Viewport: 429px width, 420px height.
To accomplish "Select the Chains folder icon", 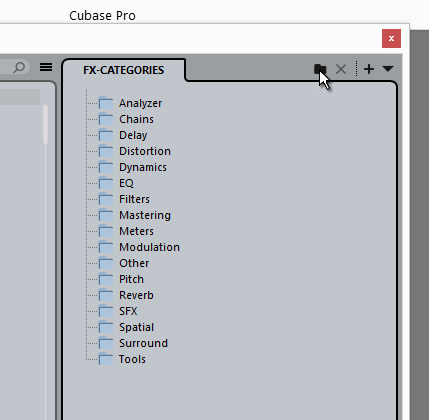I will (x=106, y=119).
